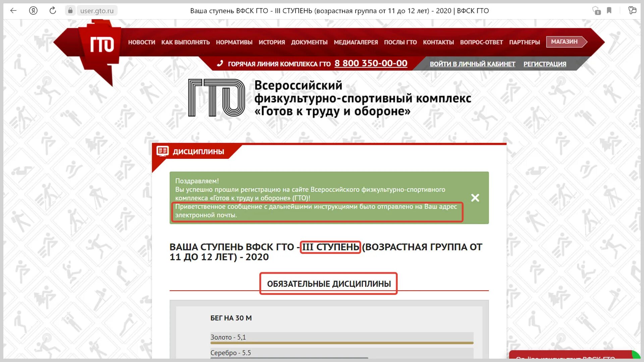Screen dimensions: 644x362
Task: Click the ВАША СТУПЕНЬ ВФСК ГТО heading
Action: tap(326, 252)
